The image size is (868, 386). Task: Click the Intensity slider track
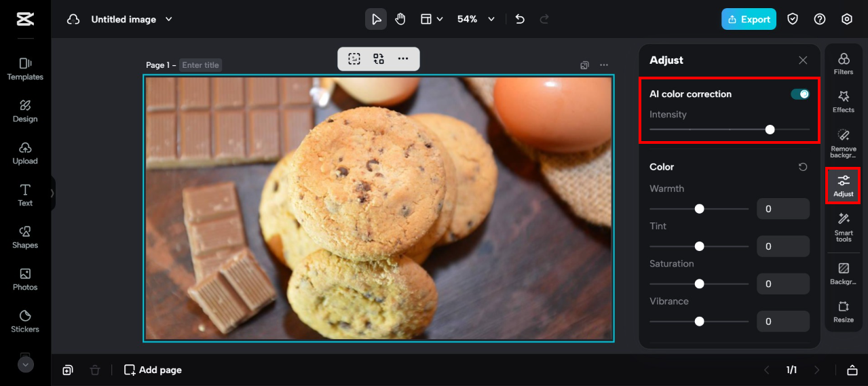pyautogui.click(x=730, y=129)
